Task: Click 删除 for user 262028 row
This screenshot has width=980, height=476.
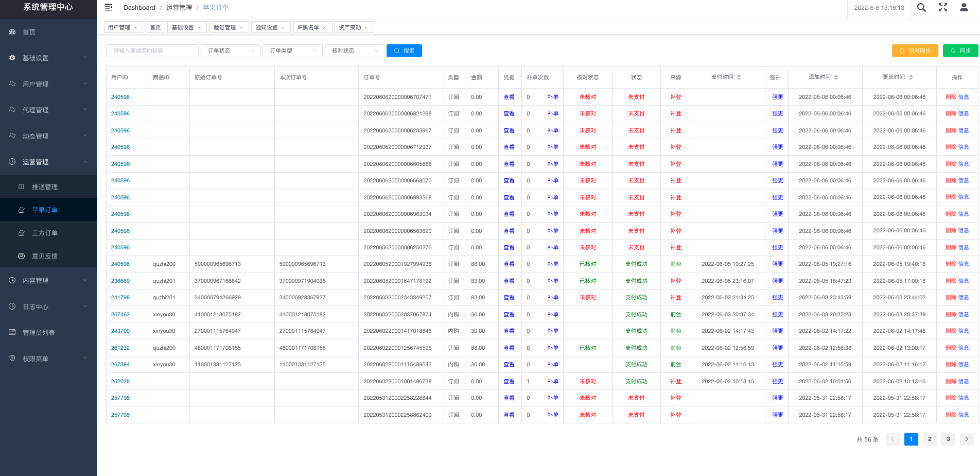Action: [951, 381]
